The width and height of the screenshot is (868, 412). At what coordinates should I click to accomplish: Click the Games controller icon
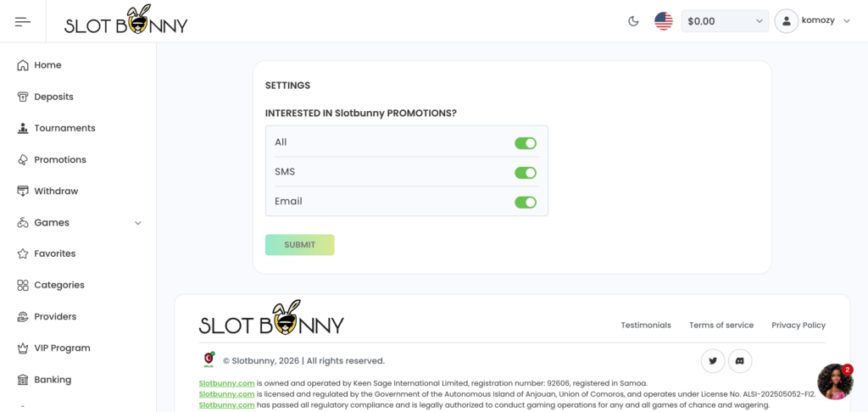[23, 223]
